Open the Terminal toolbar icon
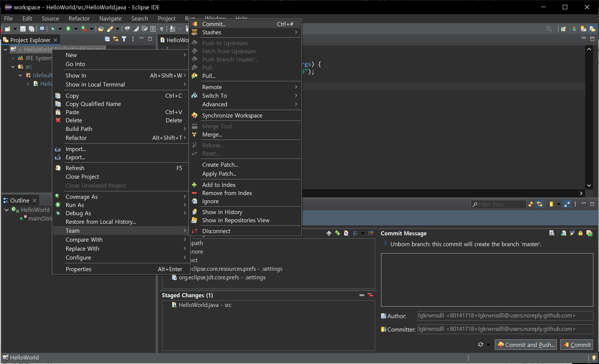 point(42,28)
